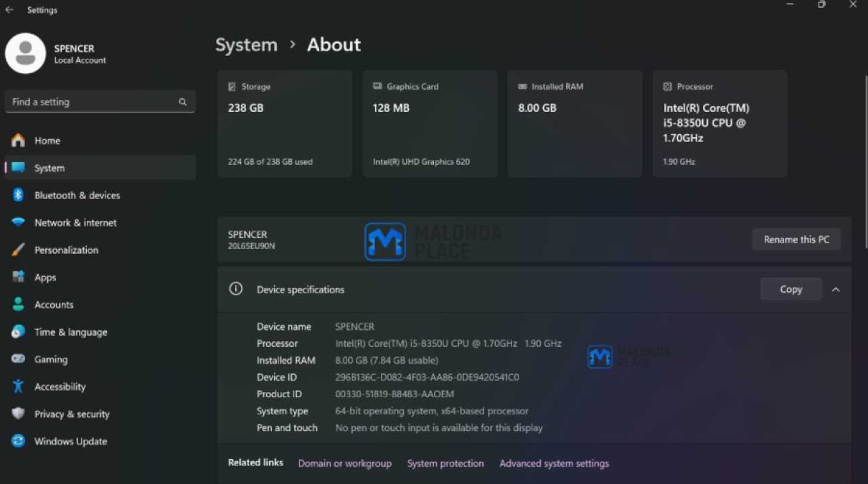Click the "8.00 GB (7.84 GB usable)" value
Screen dimensions: 868x484
387,361
